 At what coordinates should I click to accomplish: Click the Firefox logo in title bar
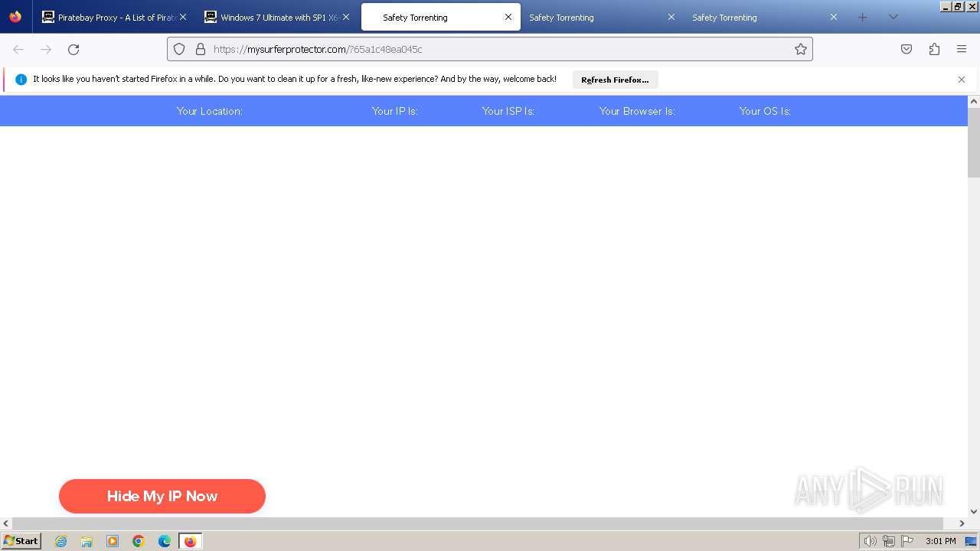pyautogui.click(x=15, y=17)
